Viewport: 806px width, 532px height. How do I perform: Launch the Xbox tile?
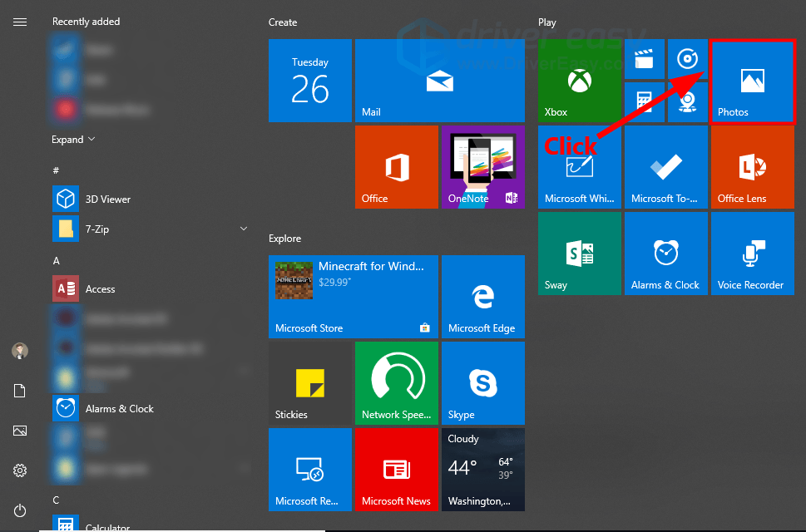click(580, 81)
